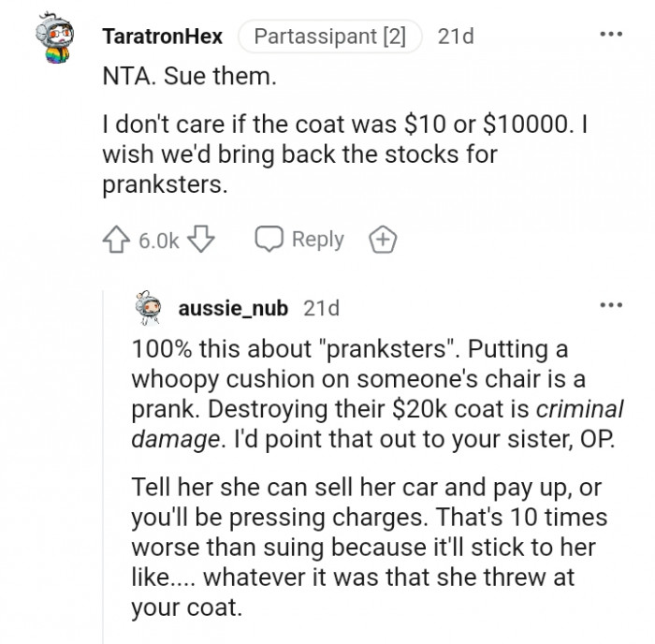The height and width of the screenshot is (644, 655).
Task: Click the speech bubble reply icon
Action: (x=269, y=240)
